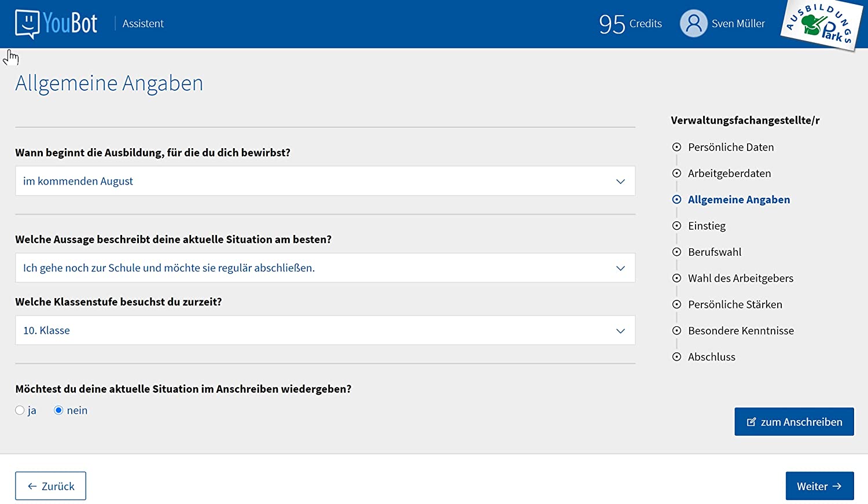Click the step bullet next to Arbeitgeberdaten
This screenshot has width=868, height=504.
(x=676, y=173)
